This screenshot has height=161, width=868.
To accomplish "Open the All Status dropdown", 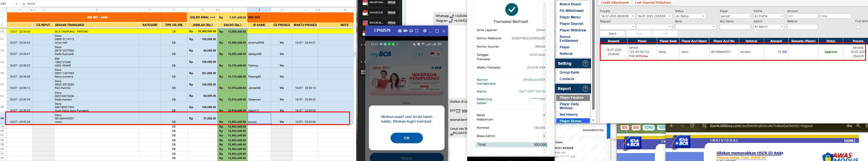I will point(690,16).
